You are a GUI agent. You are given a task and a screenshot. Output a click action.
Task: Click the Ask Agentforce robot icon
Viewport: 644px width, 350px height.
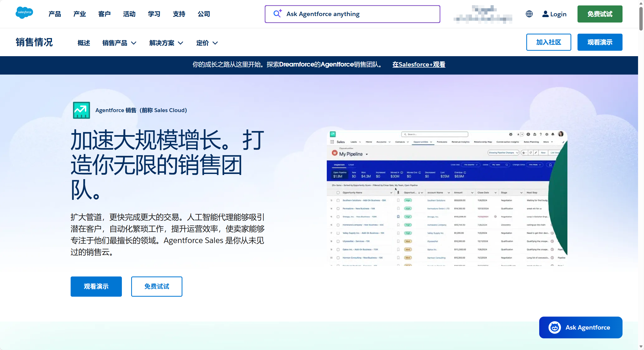pos(554,327)
